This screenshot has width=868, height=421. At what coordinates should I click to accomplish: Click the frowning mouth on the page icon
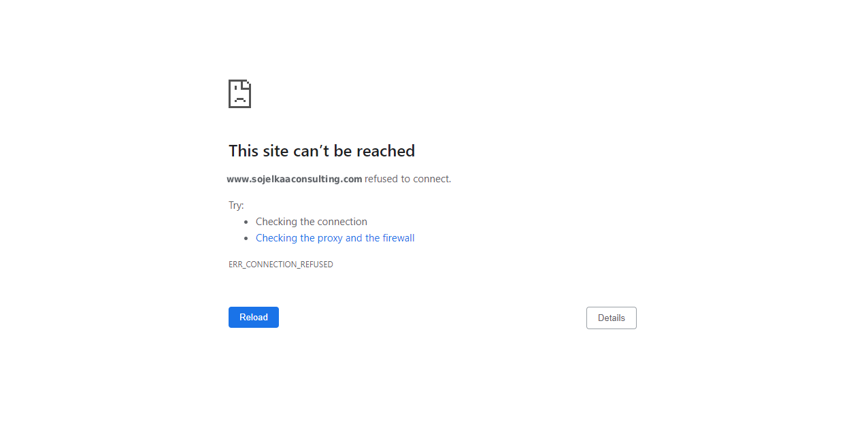239,99
